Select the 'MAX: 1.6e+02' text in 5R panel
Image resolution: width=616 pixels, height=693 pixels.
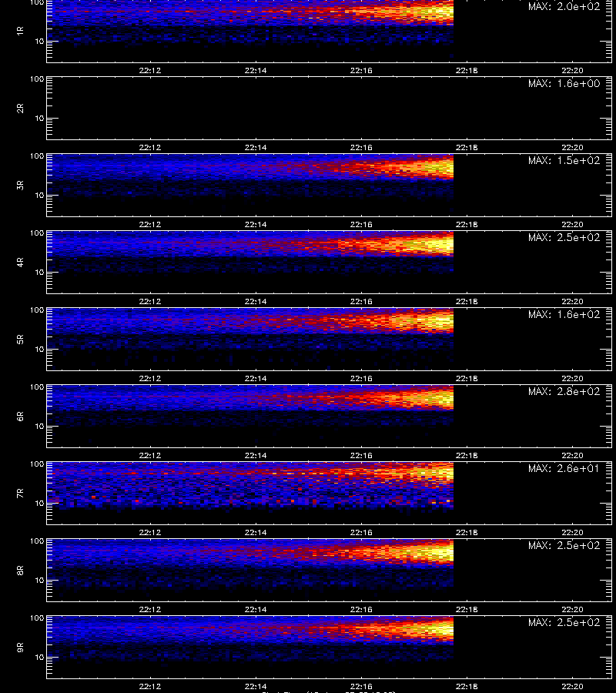click(564, 314)
